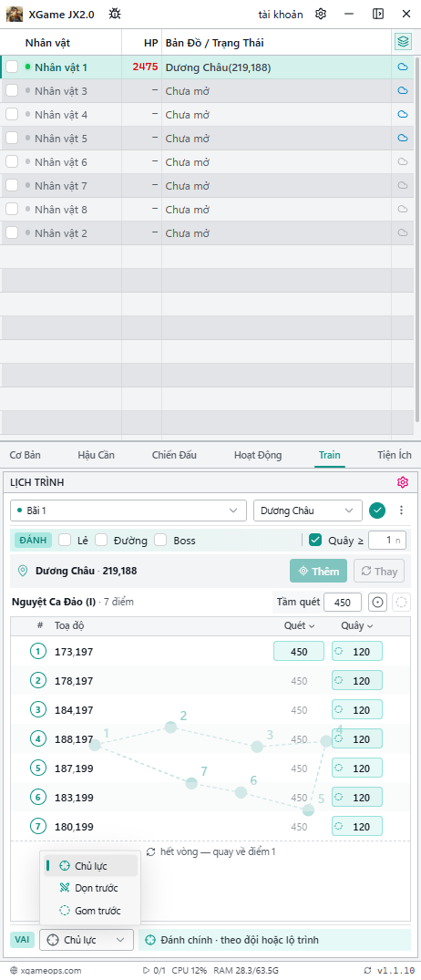This screenshot has width=421, height=980.
Task: Check the box for Nhân vật 1
Action: pos(12,67)
